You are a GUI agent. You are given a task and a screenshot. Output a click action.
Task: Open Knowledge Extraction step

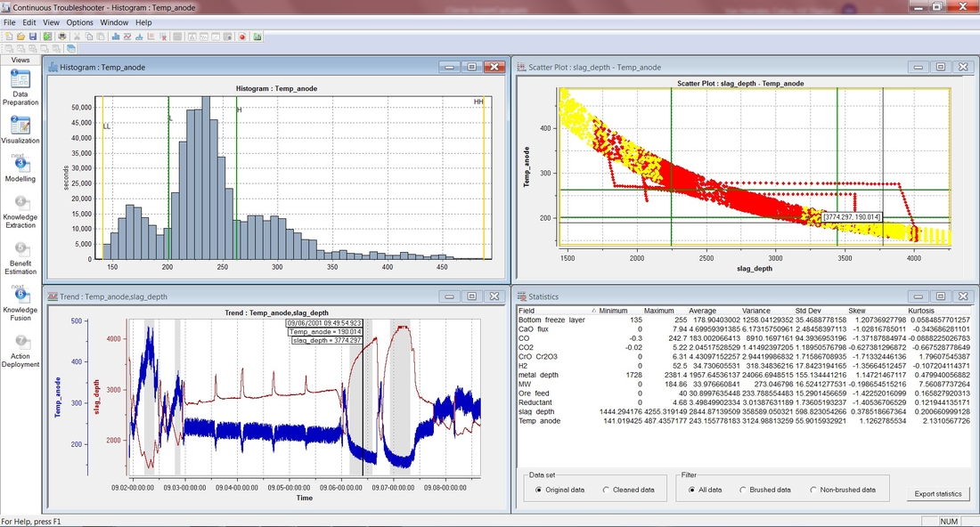coord(20,212)
